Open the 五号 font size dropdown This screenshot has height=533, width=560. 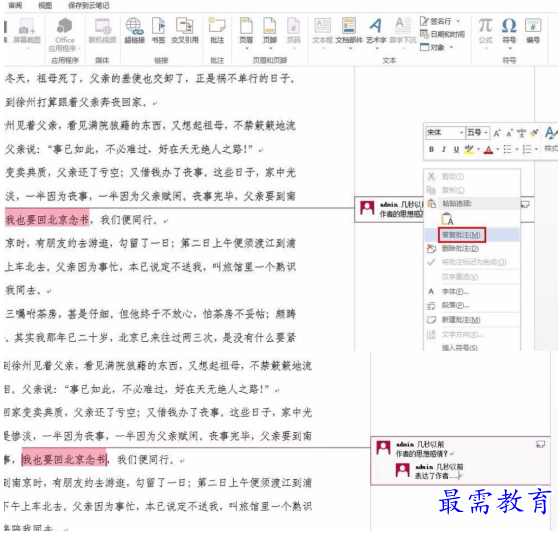coord(486,133)
